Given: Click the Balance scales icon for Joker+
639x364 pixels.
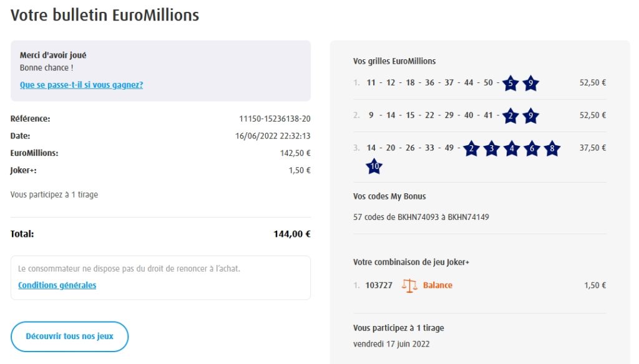Looking at the screenshot, I should (409, 285).
